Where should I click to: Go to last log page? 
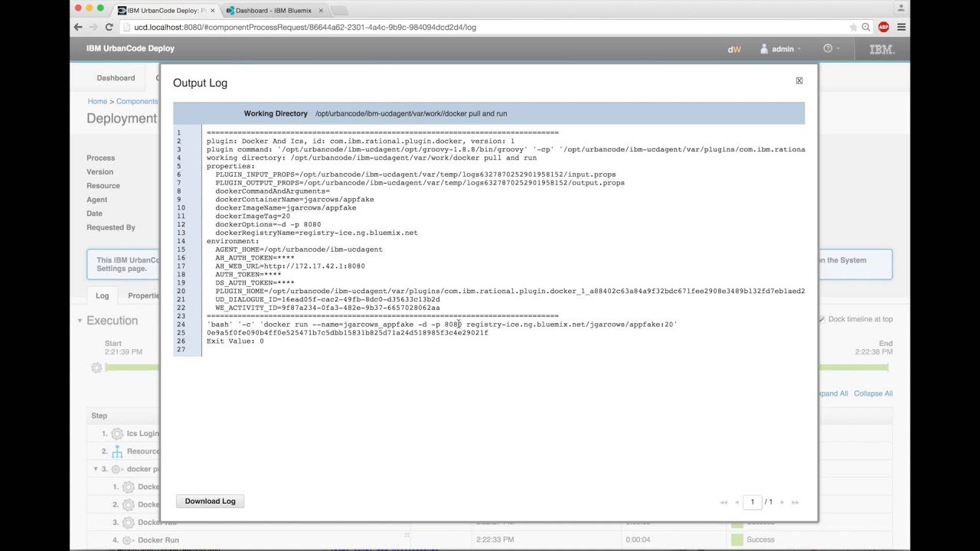[795, 502]
